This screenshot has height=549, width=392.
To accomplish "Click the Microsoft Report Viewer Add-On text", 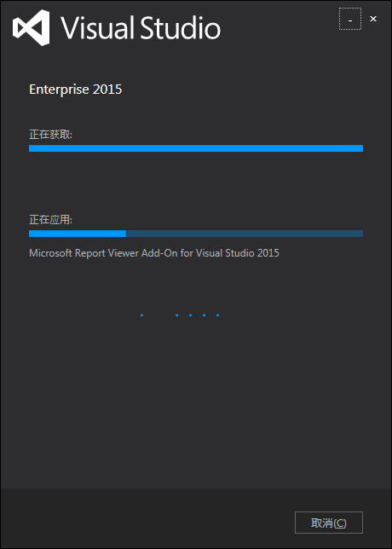I will 154,253.
